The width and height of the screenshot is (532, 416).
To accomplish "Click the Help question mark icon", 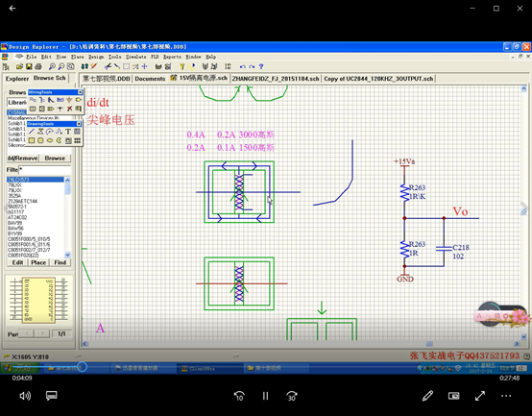I will (261, 67).
